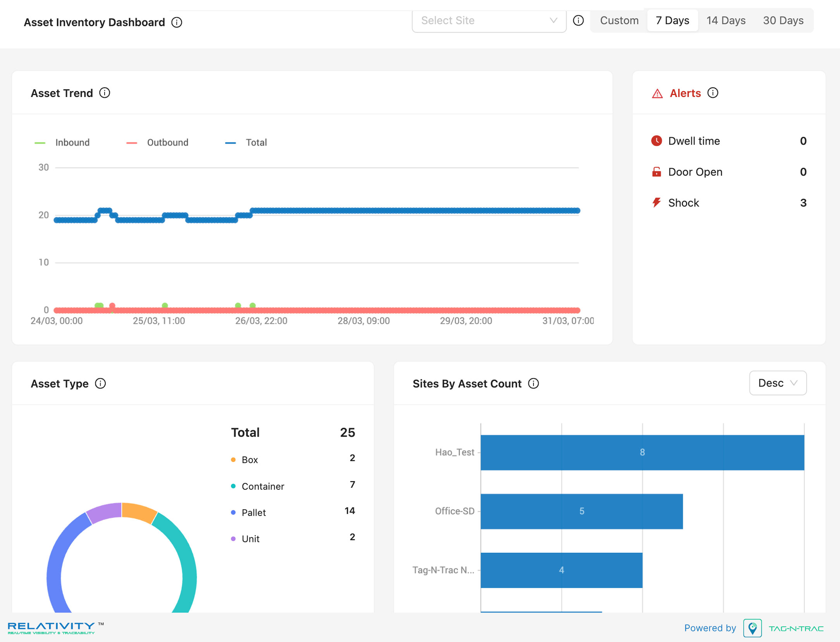Screen dimensions: 840x642
Task: Toggle the Total series in chart legend
Action: [x=246, y=143]
